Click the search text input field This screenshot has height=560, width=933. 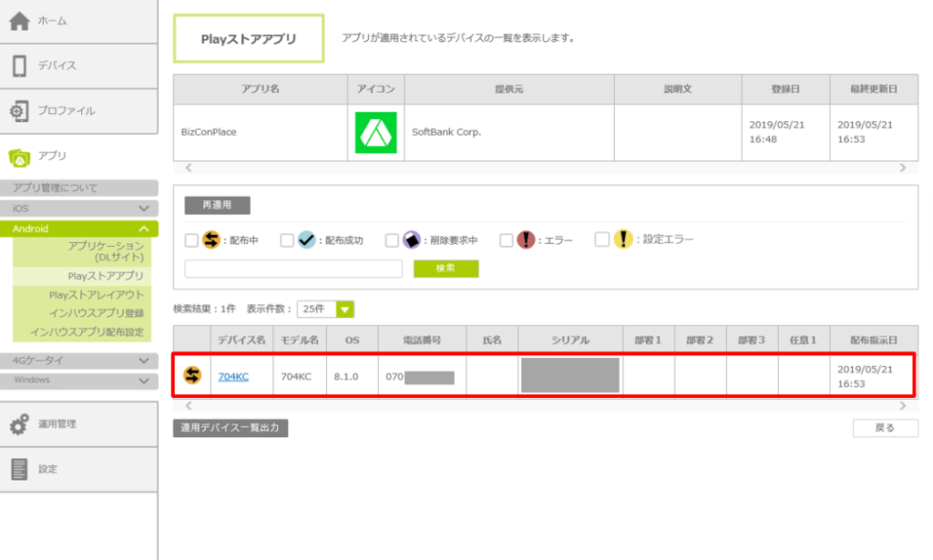point(293,269)
